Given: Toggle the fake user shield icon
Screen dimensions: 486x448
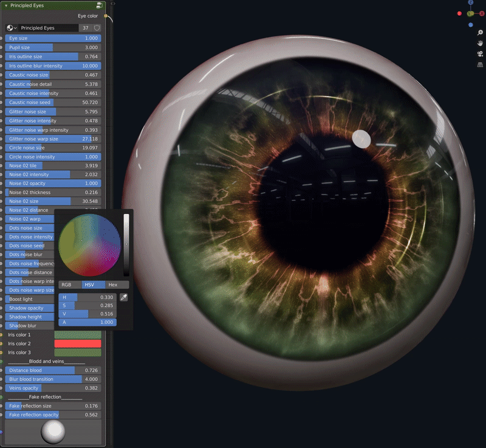Looking at the screenshot, I should [x=97, y=28].
